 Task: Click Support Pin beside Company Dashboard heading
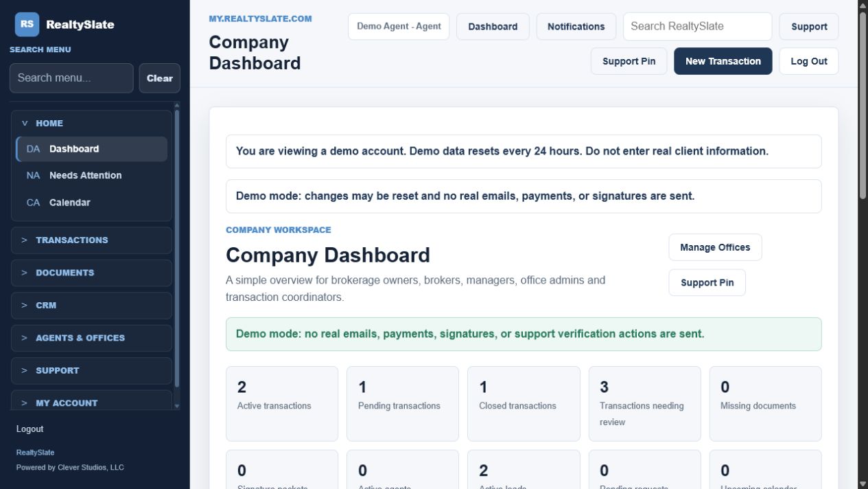(x=707, y=283)
